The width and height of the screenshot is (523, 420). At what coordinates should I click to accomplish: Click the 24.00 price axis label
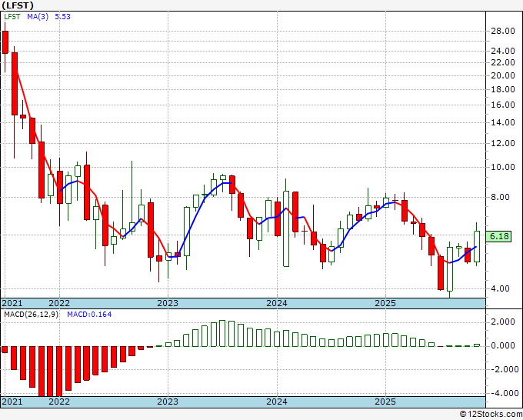(x=503, y=51)
